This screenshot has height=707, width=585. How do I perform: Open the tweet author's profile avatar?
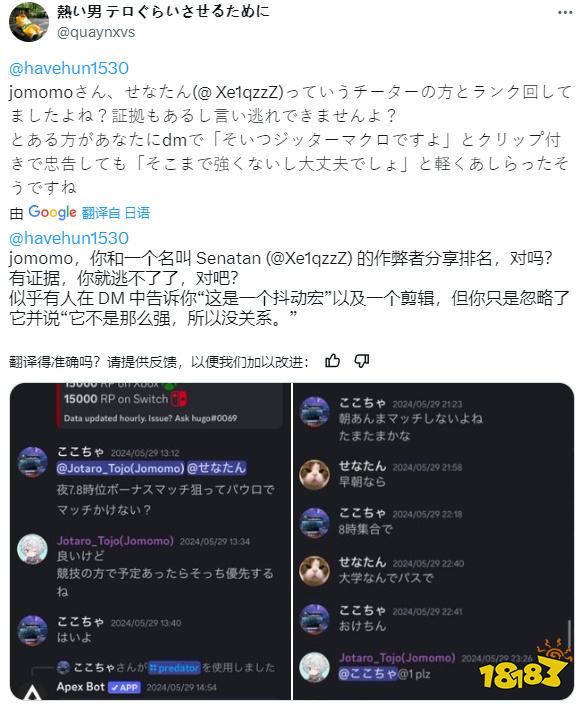coord(29,22)
